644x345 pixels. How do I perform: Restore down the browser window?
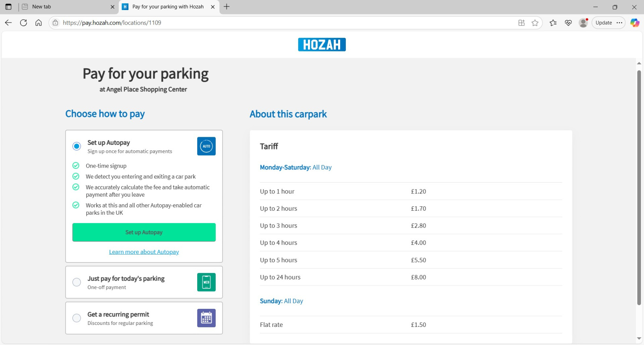(615, 7)
